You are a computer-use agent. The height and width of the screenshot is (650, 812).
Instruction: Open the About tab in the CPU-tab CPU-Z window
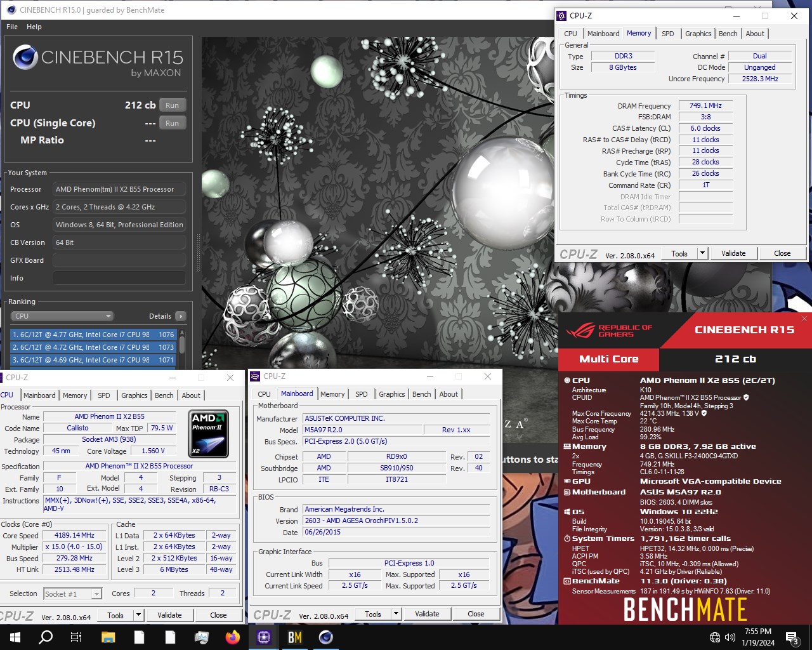pos(191,395)
